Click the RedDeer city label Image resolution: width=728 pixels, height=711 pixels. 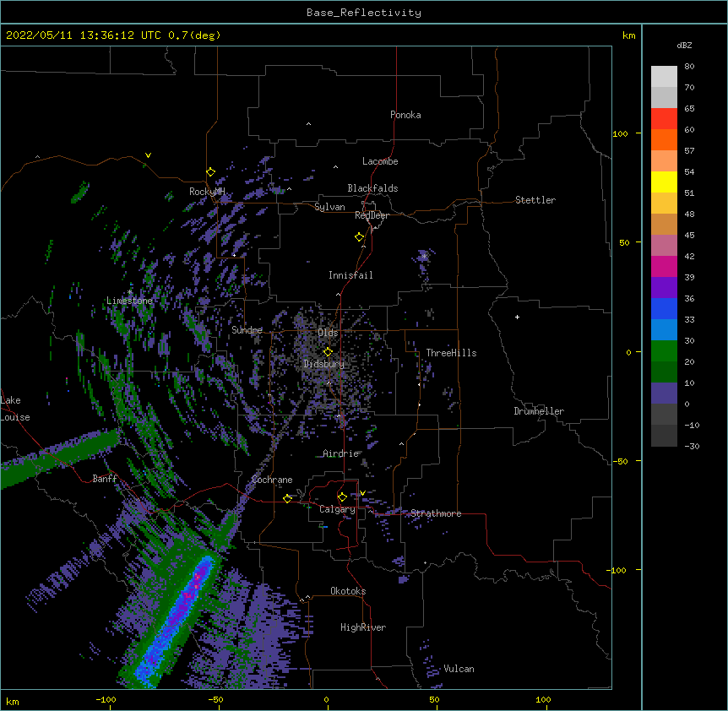point(372,215)
